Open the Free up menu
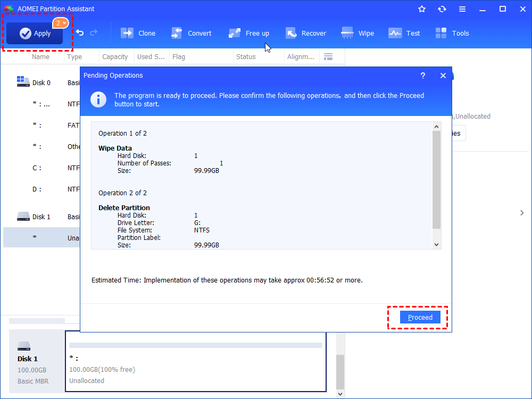This screenshot has height=399, width=532. pyautogui.click(x=248, y=33)
